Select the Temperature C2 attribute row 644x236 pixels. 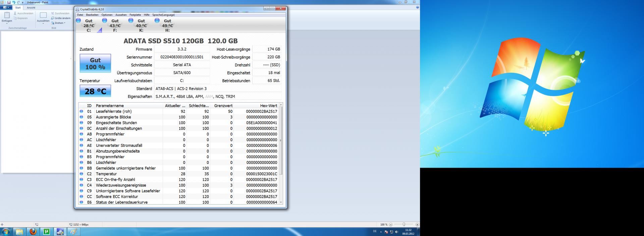coord(179,174)
